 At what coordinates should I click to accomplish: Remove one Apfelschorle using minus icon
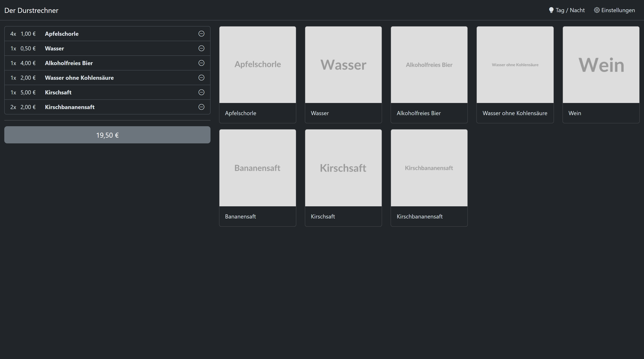(x=201, y=34)
